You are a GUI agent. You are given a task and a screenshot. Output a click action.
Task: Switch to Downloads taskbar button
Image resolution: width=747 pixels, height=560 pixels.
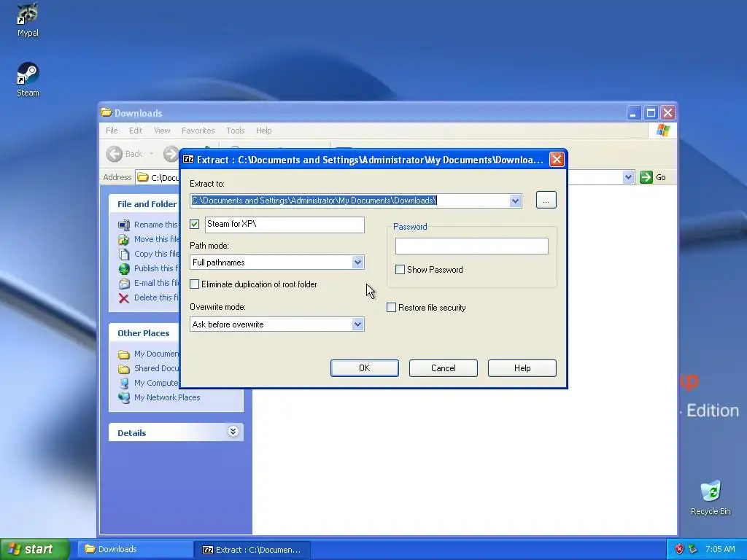coord(135,549)
